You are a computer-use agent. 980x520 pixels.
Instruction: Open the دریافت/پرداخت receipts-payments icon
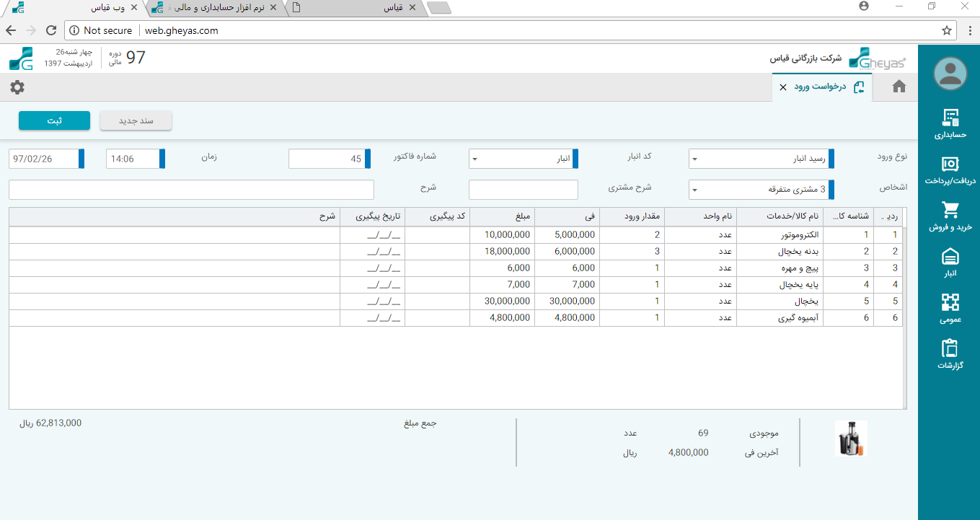coord(950,164)
